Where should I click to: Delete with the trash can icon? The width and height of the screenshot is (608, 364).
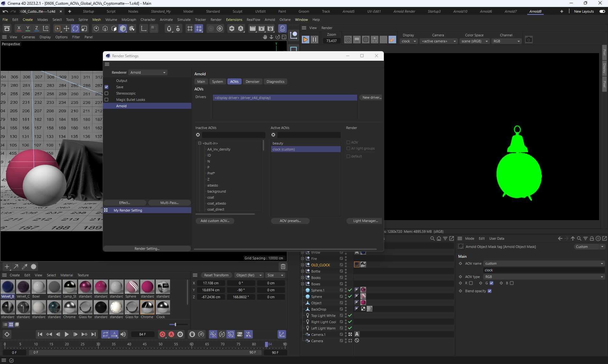point(283,267)
